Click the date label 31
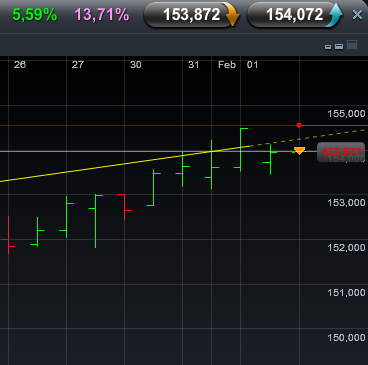 click(x=194, y=65)
